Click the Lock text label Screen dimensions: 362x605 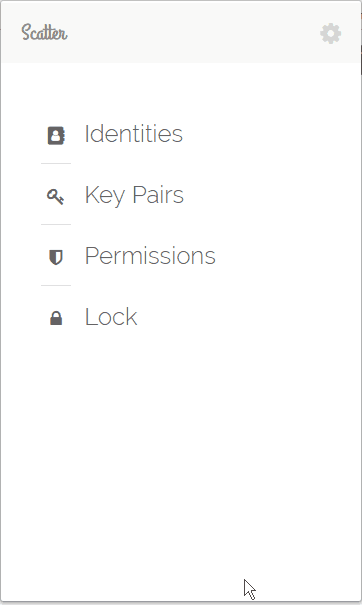(x=111, y=317)
